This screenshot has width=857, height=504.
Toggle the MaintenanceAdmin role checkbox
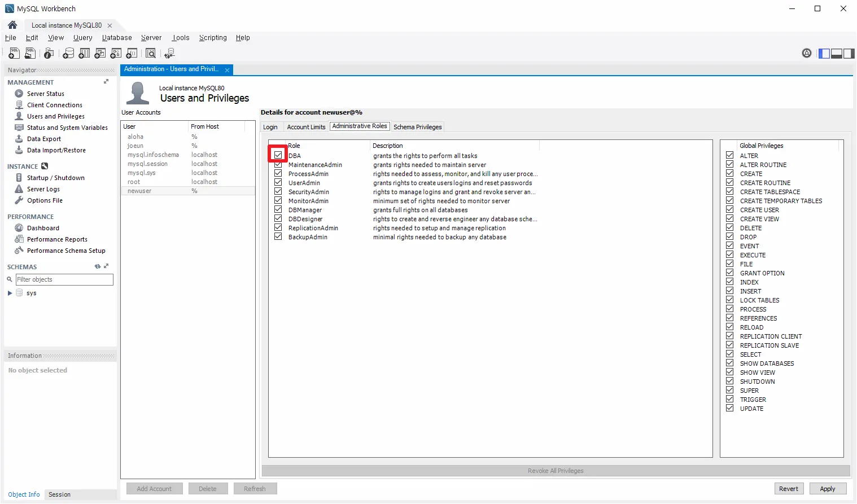pyautogui.click(x=278, y=164)
